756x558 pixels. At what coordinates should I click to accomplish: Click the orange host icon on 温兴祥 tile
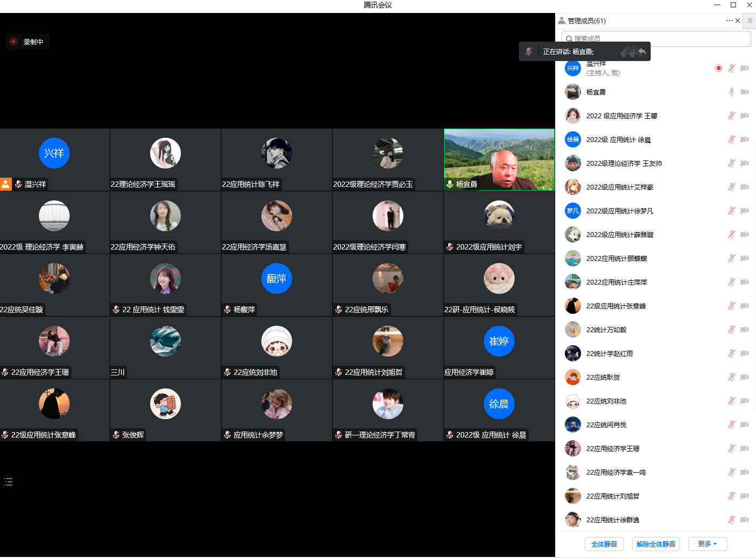pyautogui.click(x=6, y=184)
